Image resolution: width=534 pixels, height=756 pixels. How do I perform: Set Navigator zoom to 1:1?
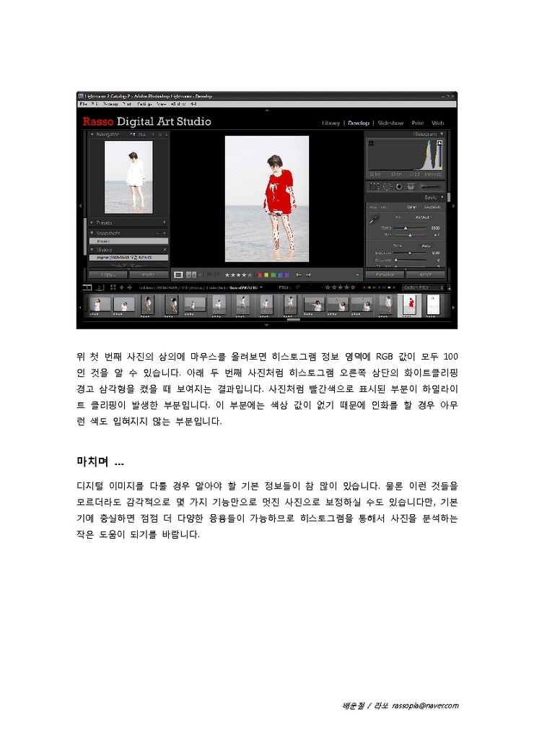point(153,134)
